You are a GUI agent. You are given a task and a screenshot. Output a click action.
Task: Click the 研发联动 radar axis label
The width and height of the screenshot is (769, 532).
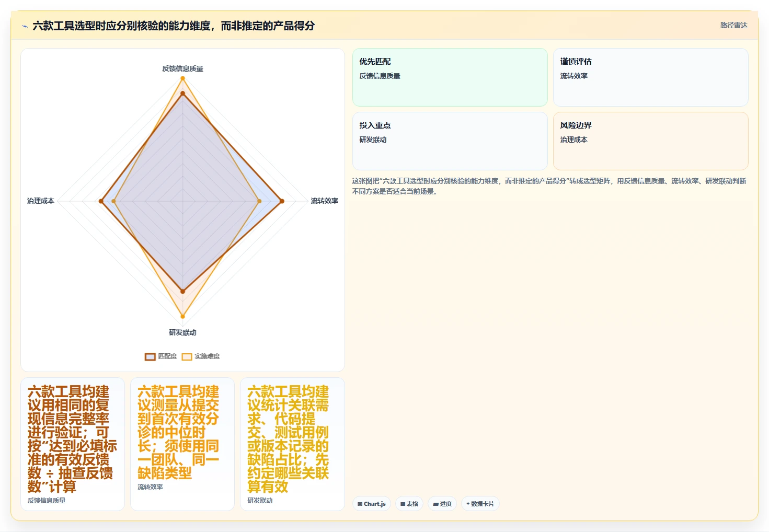coord(182,332)
